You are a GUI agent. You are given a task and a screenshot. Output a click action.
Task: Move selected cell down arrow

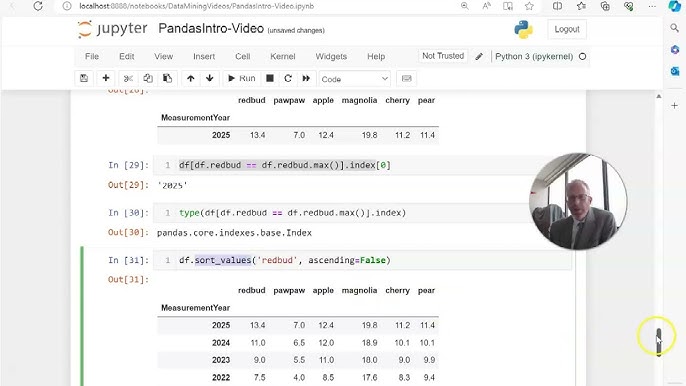(x=210, y=78)
